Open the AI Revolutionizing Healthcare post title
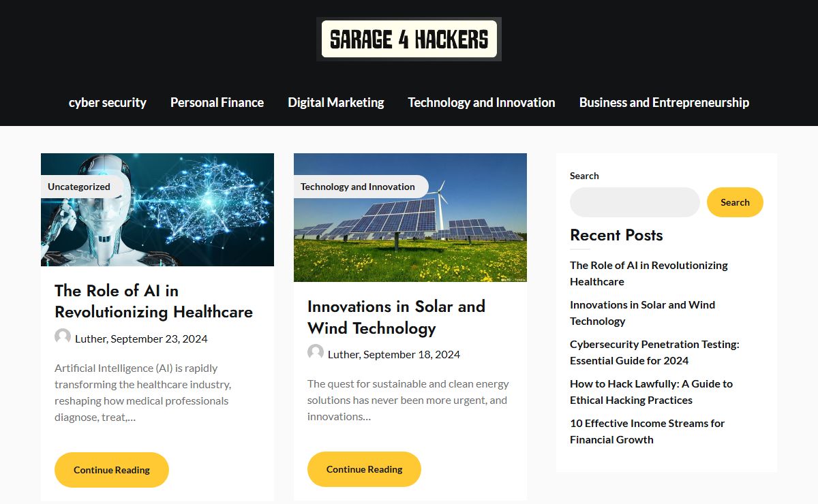This screenshot has width=818, height=504. tap(153, 301)
